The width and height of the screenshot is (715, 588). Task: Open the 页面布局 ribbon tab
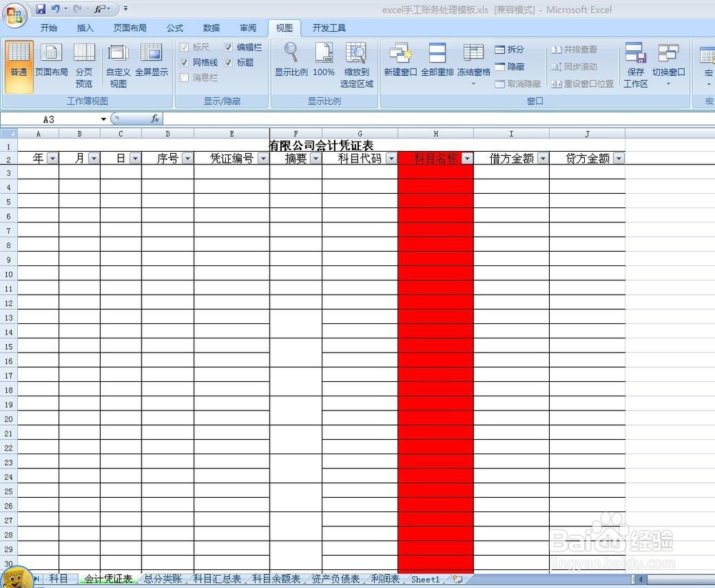[130, 28]
